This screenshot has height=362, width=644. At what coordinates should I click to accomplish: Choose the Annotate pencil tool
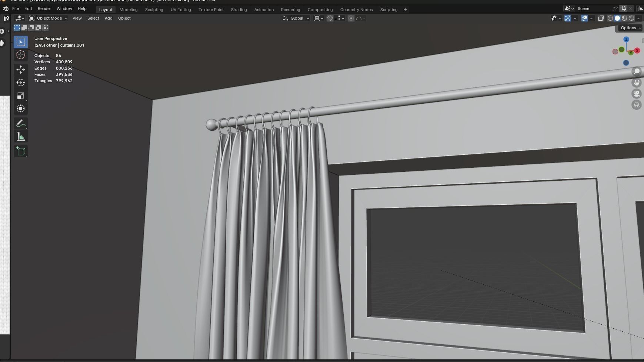(21, 123)
